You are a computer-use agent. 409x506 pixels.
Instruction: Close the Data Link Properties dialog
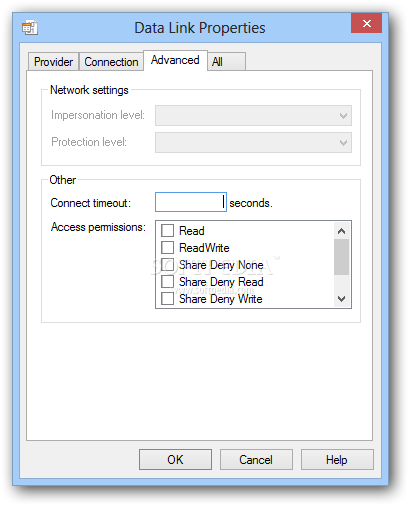pyautogui.click(x=366, y=23)
